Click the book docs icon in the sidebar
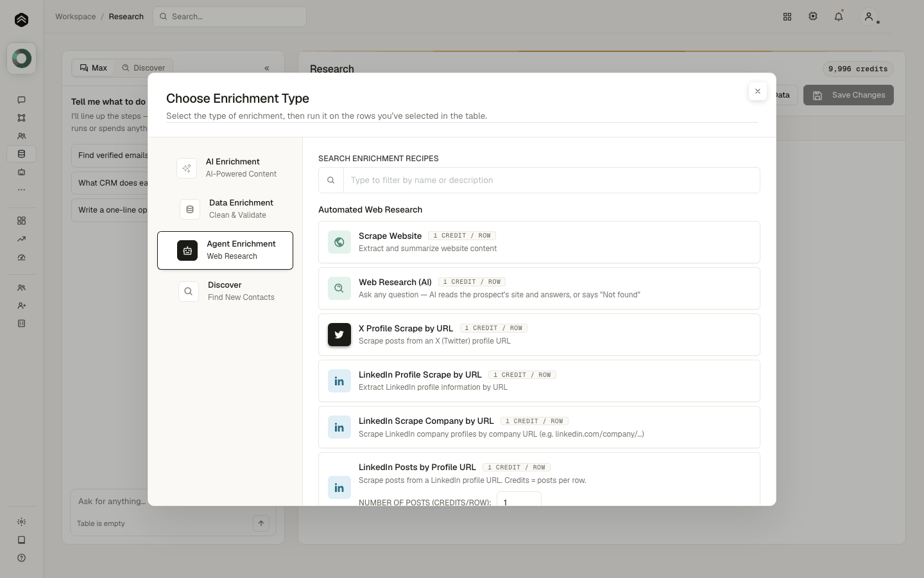The image size is (924, 578). (21, 540)
